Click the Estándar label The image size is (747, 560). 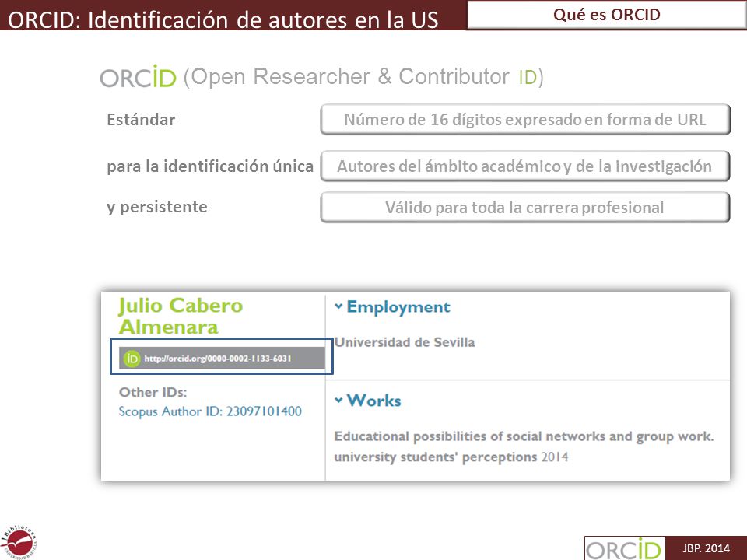point(141,120)
